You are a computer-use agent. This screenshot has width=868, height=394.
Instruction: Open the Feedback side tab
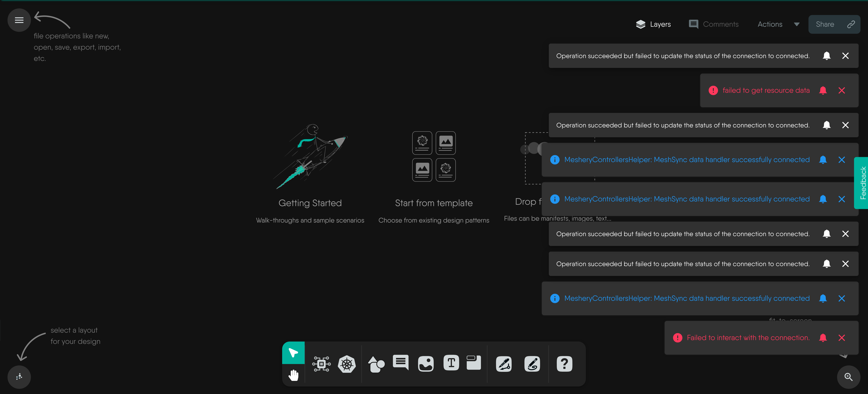coord(862,183)
